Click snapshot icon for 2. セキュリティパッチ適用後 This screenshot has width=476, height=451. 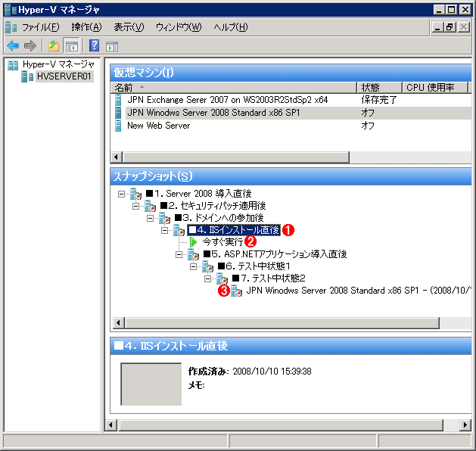tap(150, 206)
